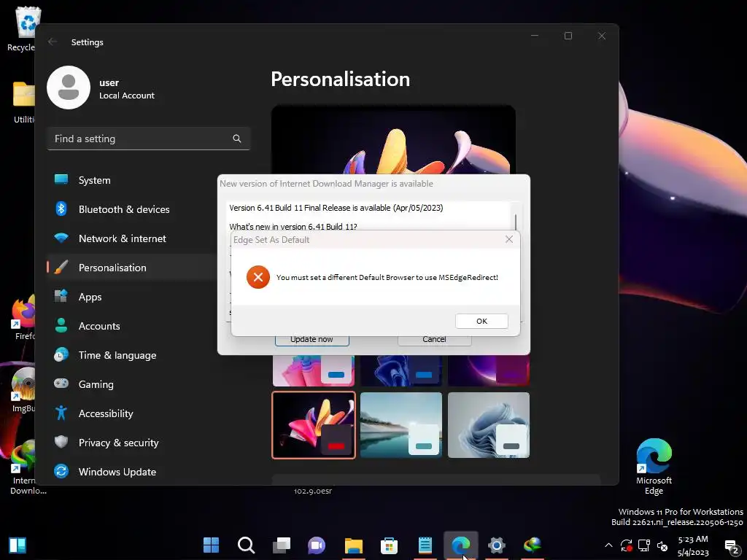Screen dimensions: 747x560
Task: Open the ImgBurn desktop shortcut
Action: pos(23,389)
